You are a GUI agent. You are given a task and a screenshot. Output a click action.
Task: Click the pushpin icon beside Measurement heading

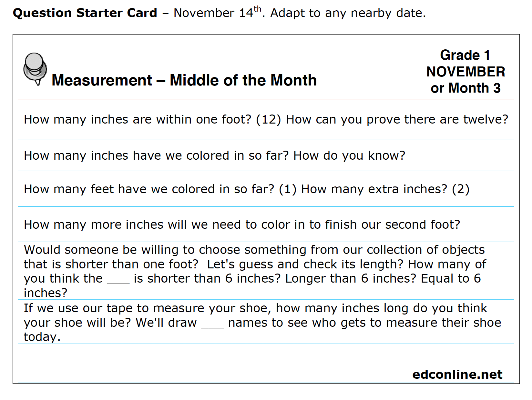[35, 69]
